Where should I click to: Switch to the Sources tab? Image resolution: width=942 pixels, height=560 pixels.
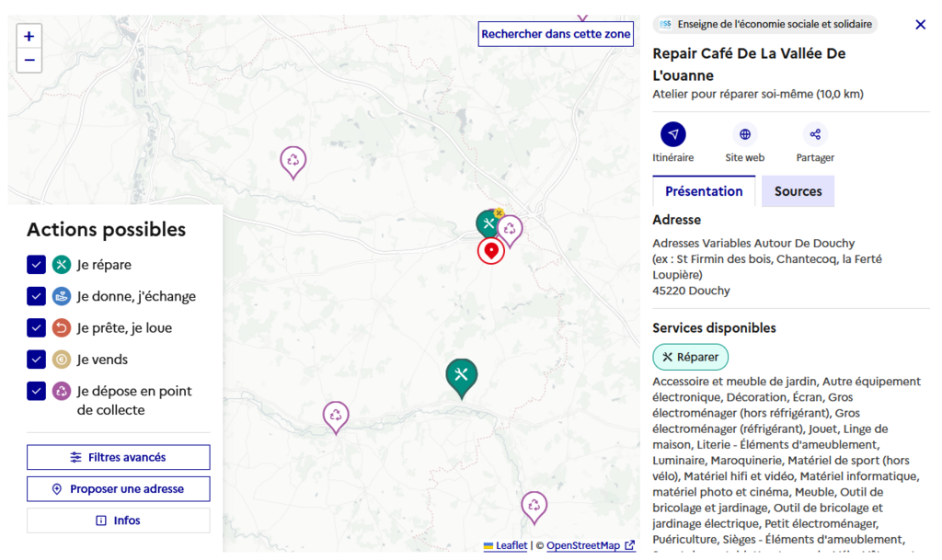click(x=798, y=191)
